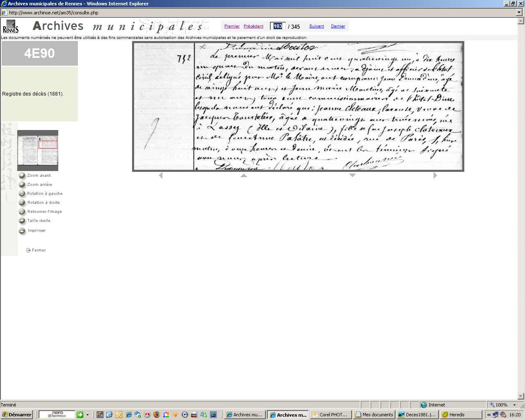Click the Zoom arrière icon
The width and height of the screenshot is (525, 420).
(22, 185)
